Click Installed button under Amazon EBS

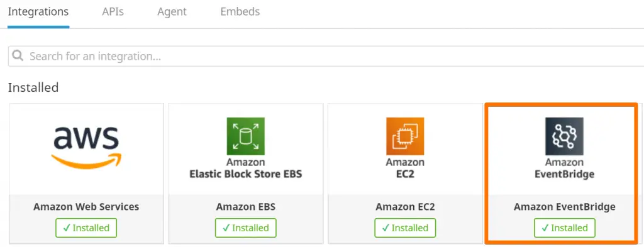pyautogui.click(x=246, y=228)
